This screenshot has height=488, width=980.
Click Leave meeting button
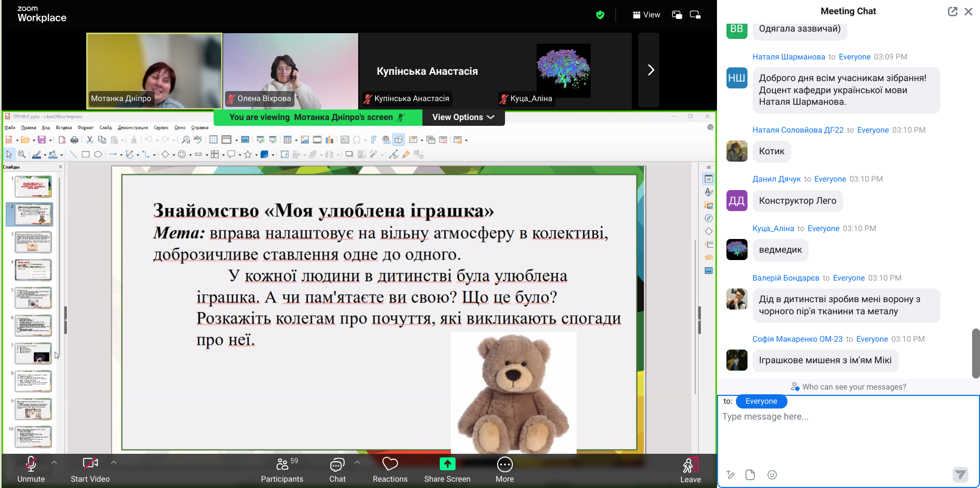pos(690,469)
